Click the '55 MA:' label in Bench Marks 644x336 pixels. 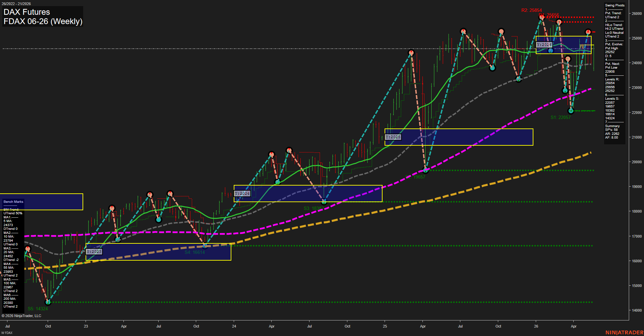click(x=9, y=268)
